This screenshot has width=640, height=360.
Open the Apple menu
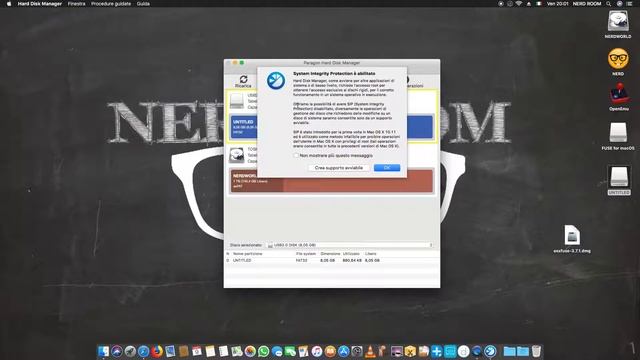(9, 4)
